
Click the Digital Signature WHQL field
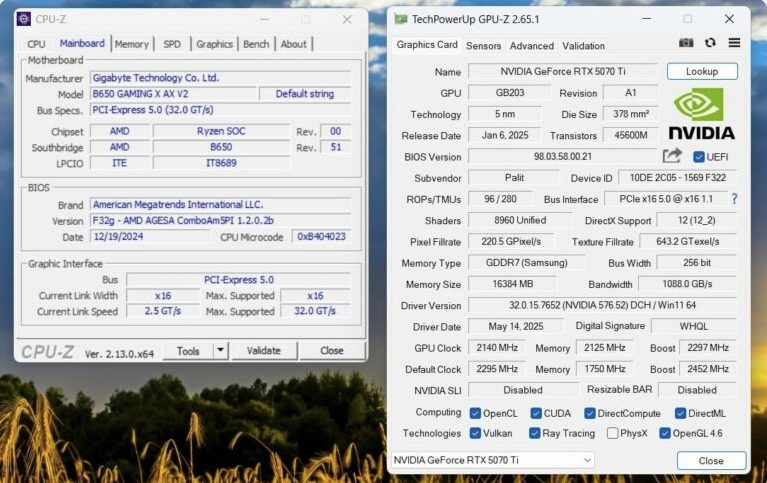694,326
